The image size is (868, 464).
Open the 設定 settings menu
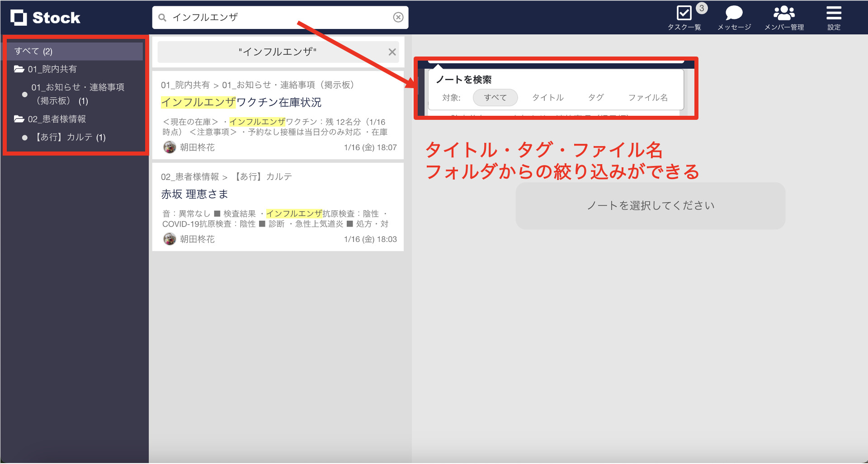click(833, 13)
